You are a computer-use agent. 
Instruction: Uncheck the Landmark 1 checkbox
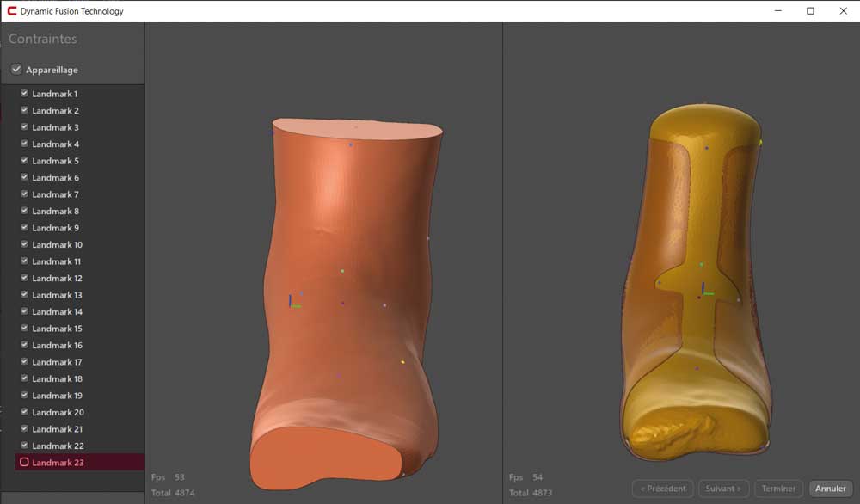(24, 94)
